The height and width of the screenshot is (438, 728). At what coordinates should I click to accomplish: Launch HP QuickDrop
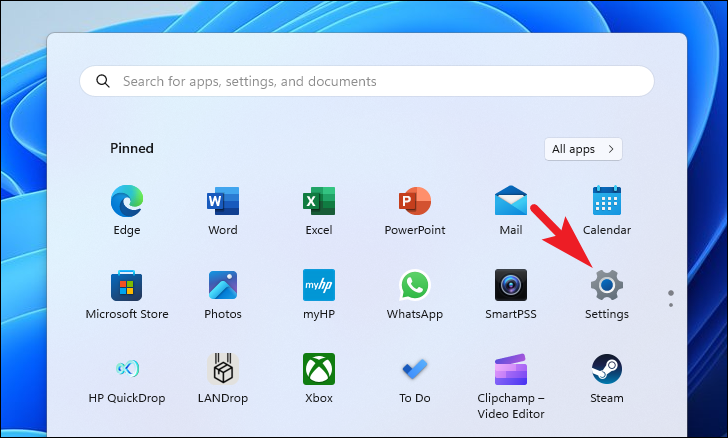point(127,369)
